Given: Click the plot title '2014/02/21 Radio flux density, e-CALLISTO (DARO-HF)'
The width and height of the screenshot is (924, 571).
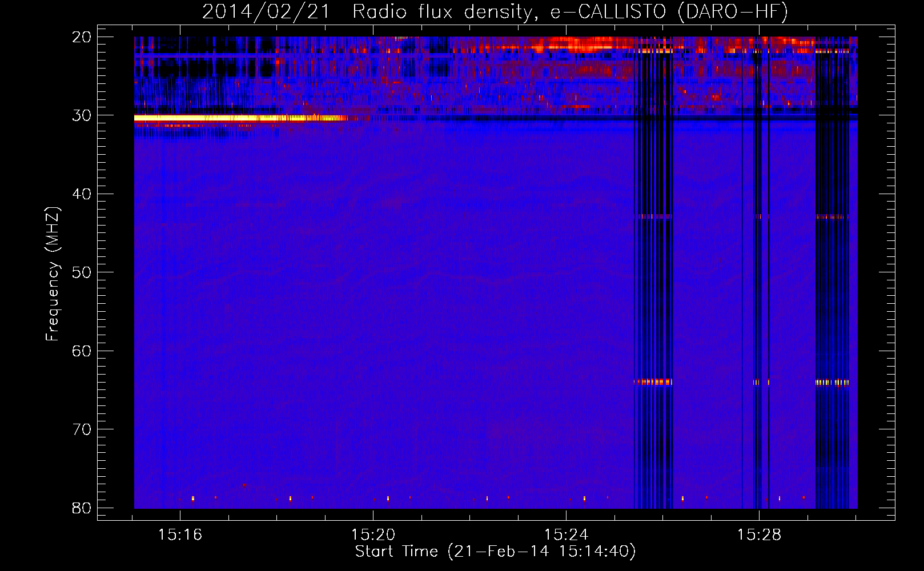Looking at the screenshot, I should [x=495, y=11].
